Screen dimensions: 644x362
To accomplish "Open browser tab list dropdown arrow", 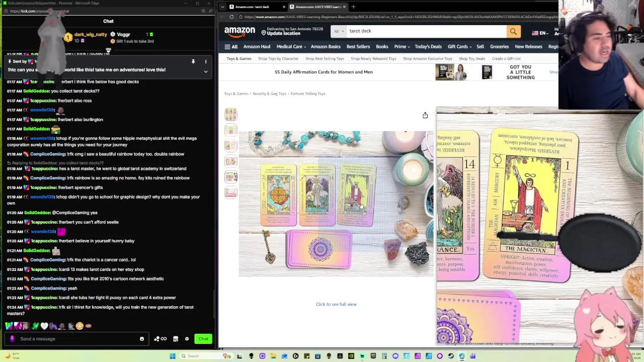I will coord(222,7).
